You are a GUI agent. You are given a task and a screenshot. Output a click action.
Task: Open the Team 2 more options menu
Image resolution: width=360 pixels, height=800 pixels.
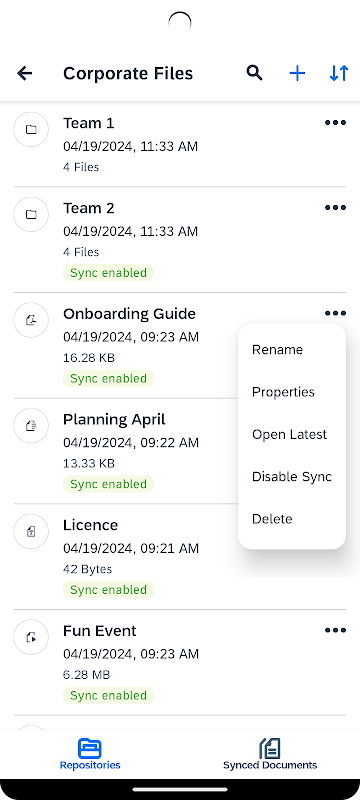[x=336, y=208]
